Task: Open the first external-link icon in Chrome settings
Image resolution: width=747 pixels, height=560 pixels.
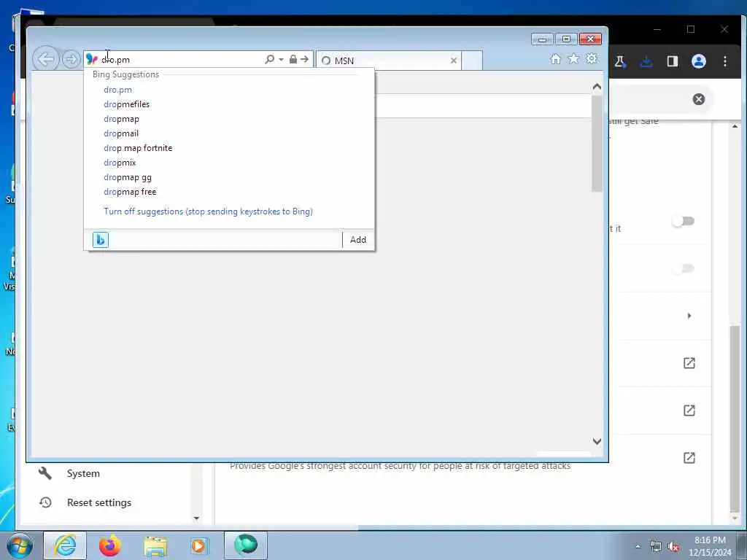Action: [x=689, y=363]
